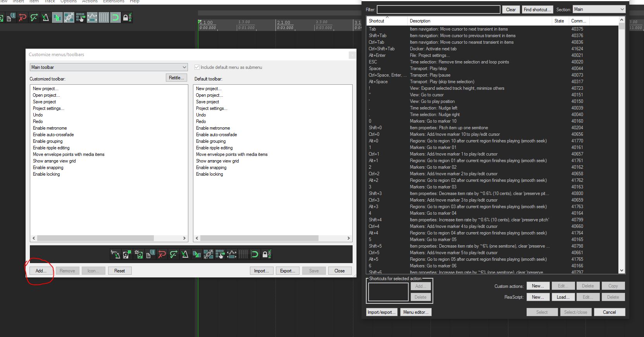
Task: Open the Help menu
Action: coord(134,2)
